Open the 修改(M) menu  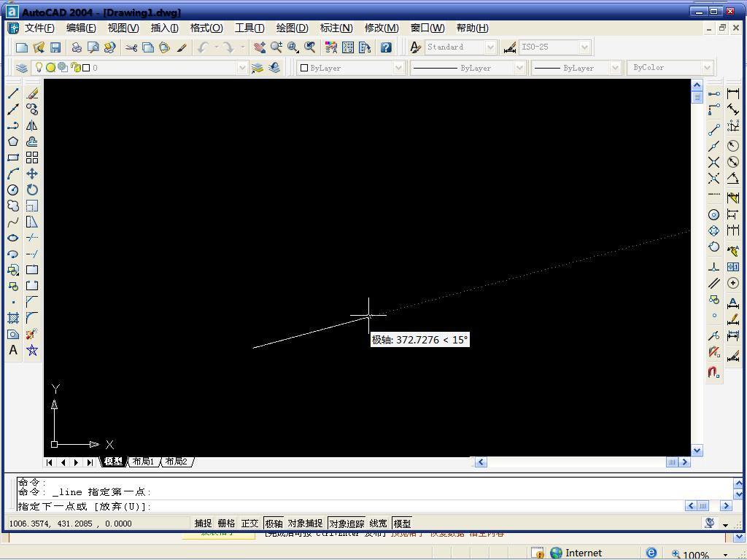(382, 28)
